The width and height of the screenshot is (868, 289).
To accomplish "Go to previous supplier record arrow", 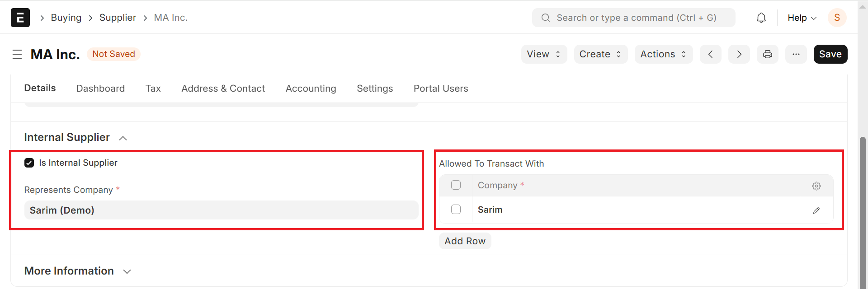I will (x=710, y=54).
